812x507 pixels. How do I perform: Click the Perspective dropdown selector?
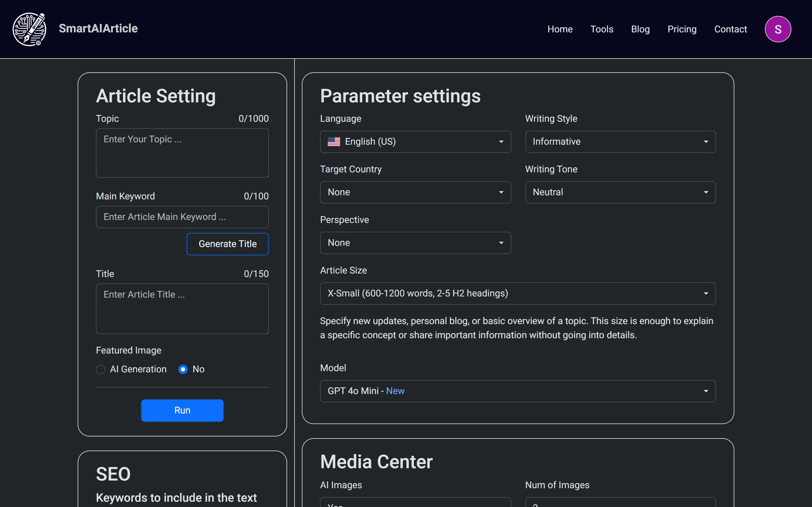(415, 242)
